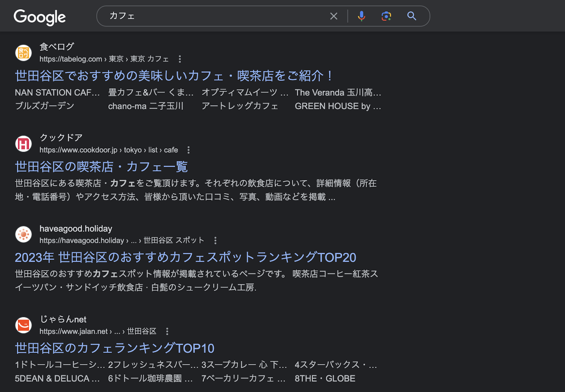The height and width of the screenshot is (392, 565).
Task: Click the haveagood.holiday URL breadcrumb
Action: click(x=122, y=240)
